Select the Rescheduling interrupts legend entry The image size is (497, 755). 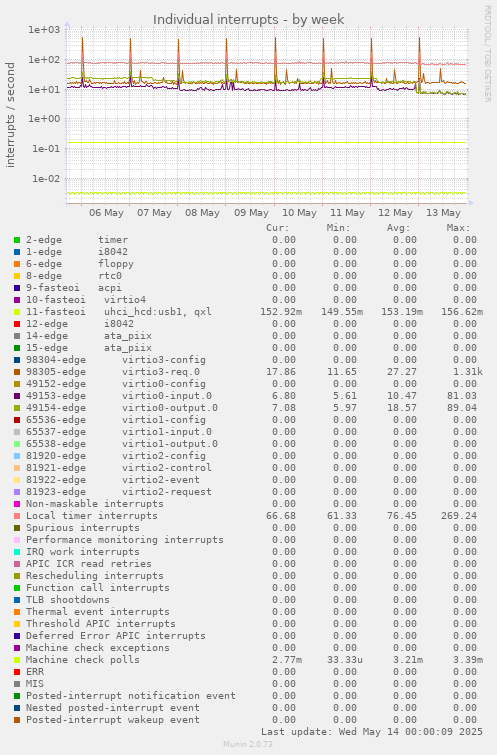tap(94, 576)
